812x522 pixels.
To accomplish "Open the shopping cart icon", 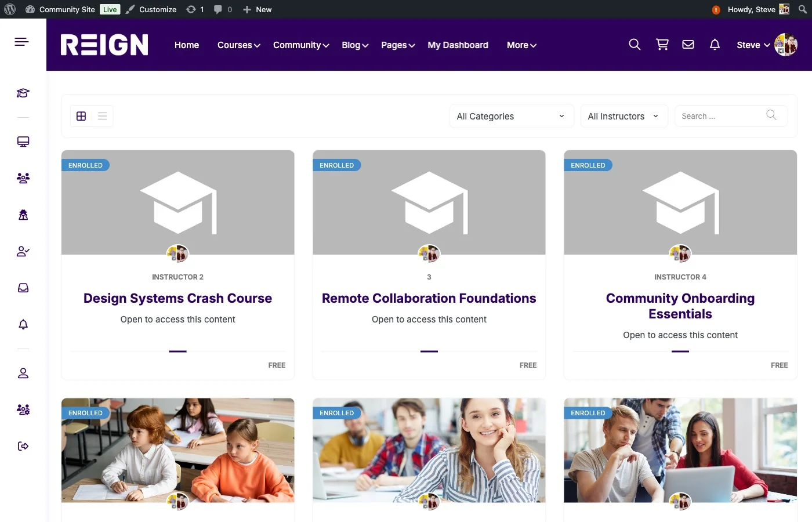I will (x=662, y=45).
